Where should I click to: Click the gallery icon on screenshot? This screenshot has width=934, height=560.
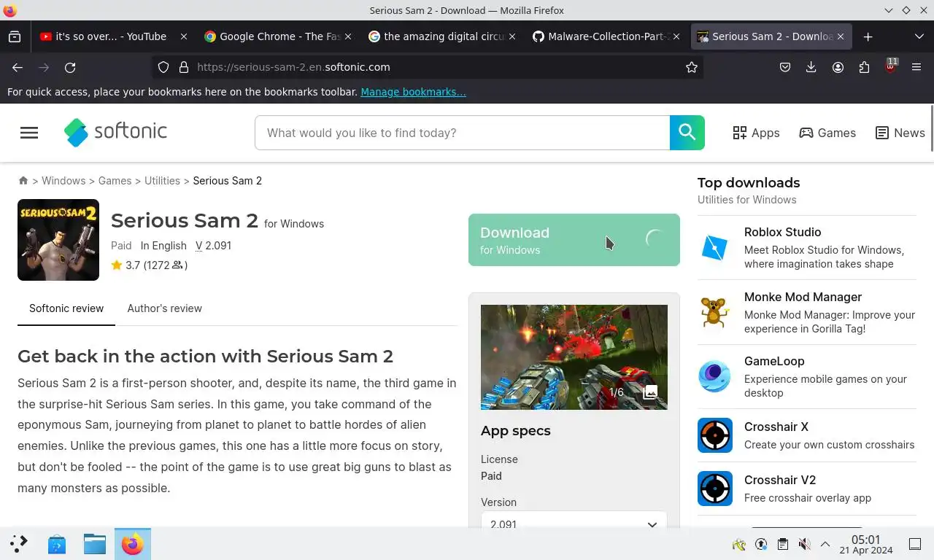tap(650, 392)
